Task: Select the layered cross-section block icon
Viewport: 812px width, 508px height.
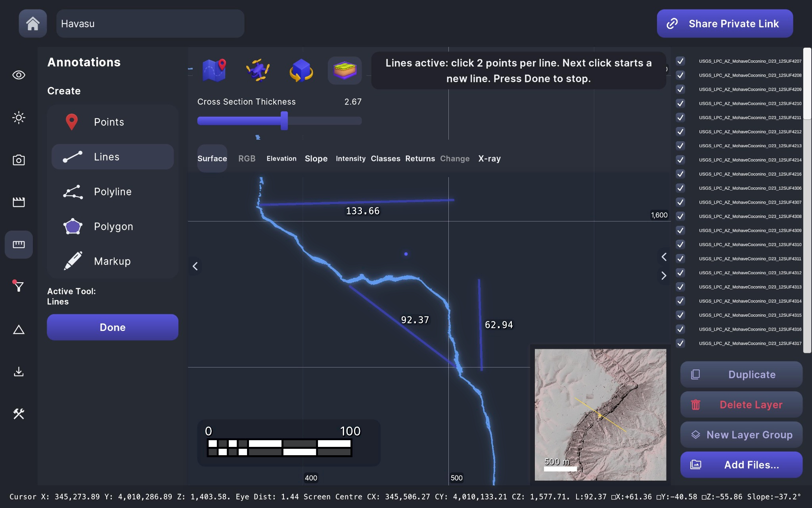Action: (345, 70)
